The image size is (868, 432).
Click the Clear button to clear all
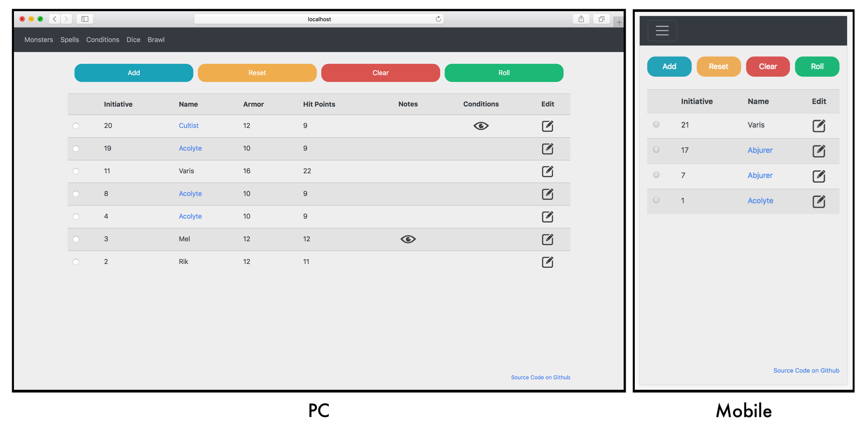(380, 73)
